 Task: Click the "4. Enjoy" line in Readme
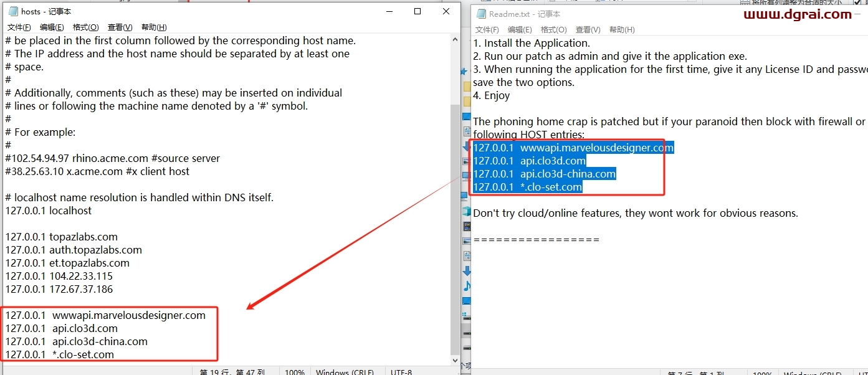point(492,95)
